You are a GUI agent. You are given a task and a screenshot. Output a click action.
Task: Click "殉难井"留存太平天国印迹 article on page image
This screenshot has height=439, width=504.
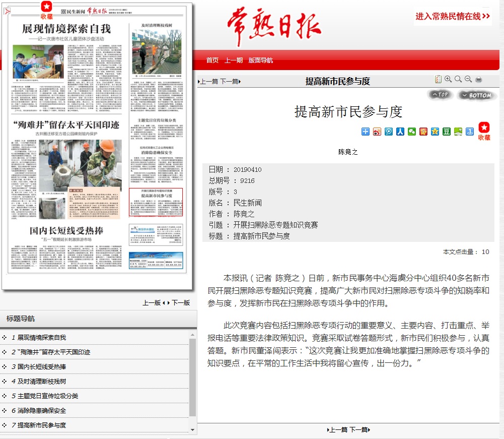pyautogui.click(x=66, y=170)
